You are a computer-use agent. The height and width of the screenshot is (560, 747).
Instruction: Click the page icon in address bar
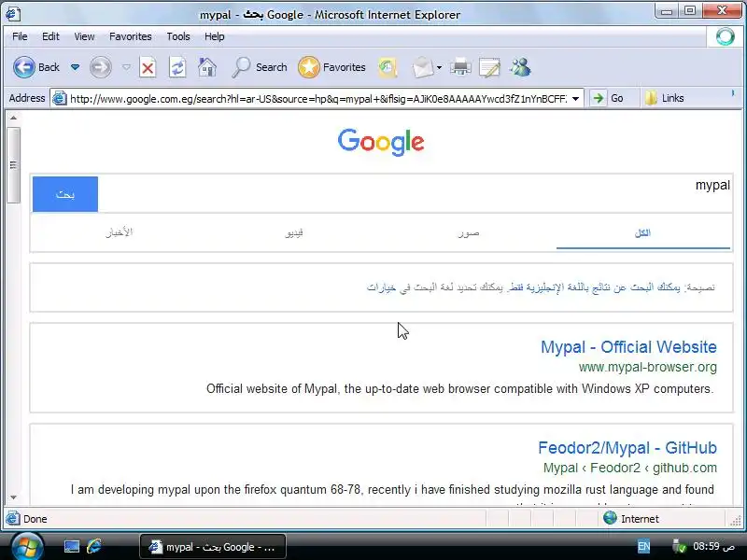tap(60, 99)
